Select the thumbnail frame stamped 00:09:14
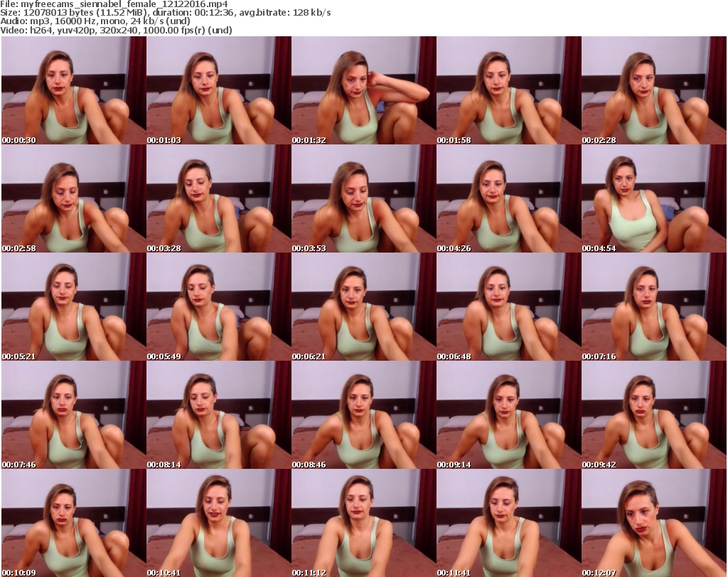 pyautogui.click(x=509, y=415)
